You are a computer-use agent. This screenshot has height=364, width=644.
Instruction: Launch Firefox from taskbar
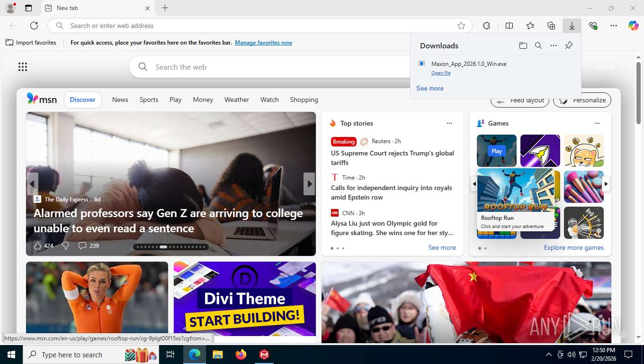(241, 355)
